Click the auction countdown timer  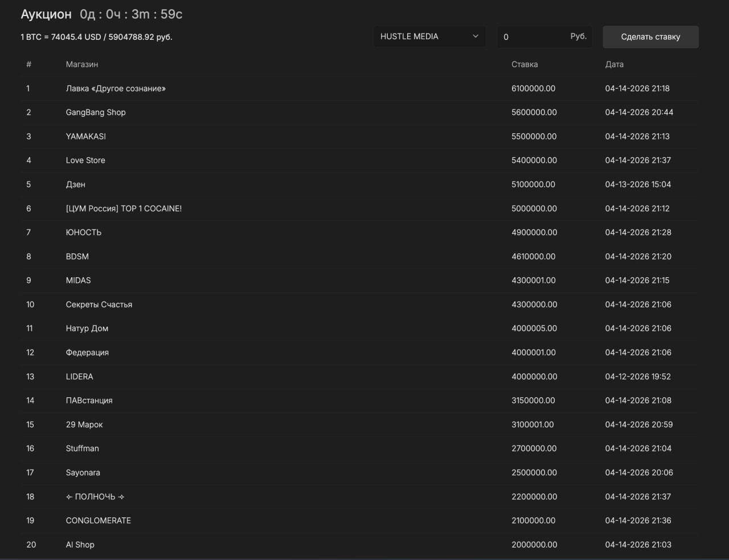pos(131,14)
